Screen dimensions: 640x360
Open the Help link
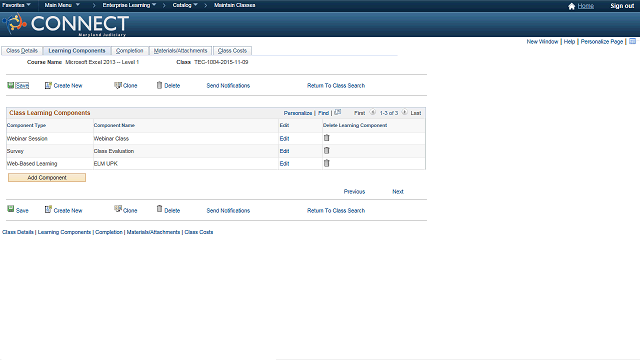[569, 42]
